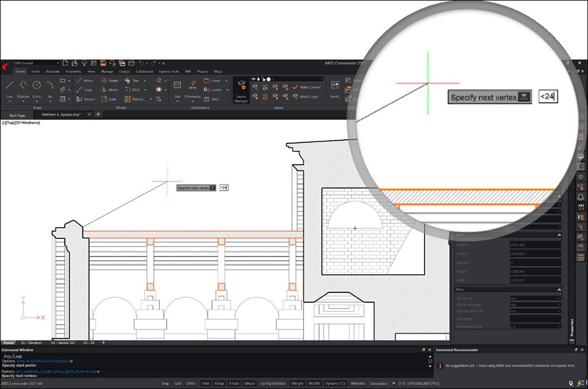Choose the Circle tool in Draw panel
The height and width of the screenshot is (389, 588).
point(36,89)
